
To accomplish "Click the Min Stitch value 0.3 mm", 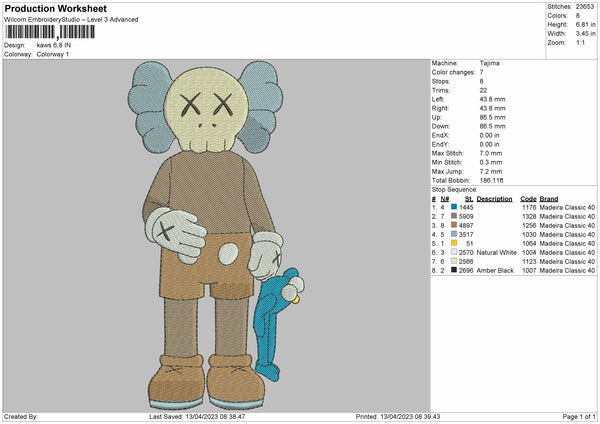I will 491,162.
